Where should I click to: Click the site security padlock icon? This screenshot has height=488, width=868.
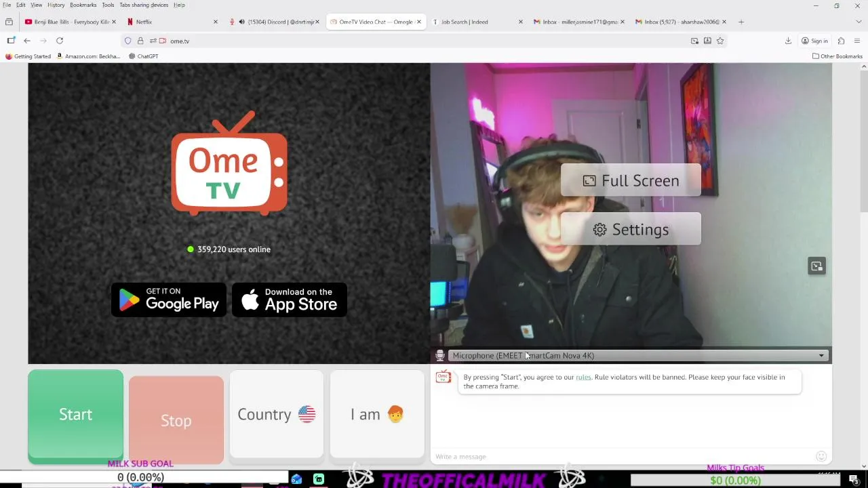point(140,41)
